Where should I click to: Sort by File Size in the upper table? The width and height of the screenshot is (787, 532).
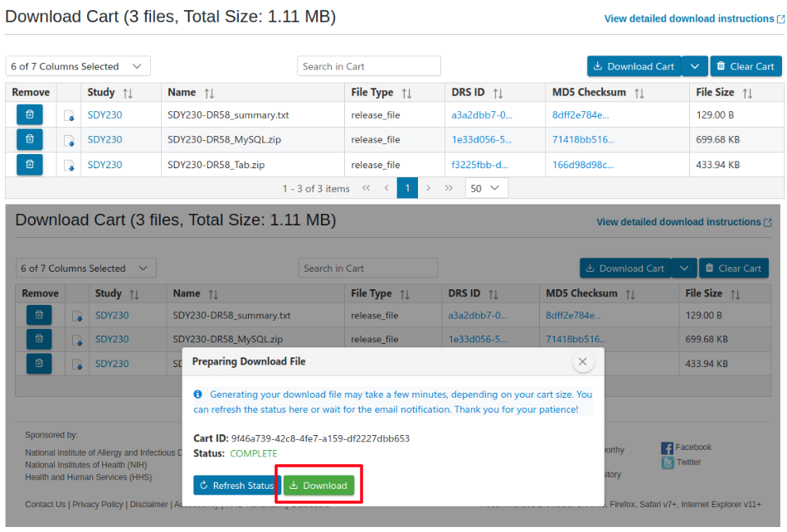[747, 93]
